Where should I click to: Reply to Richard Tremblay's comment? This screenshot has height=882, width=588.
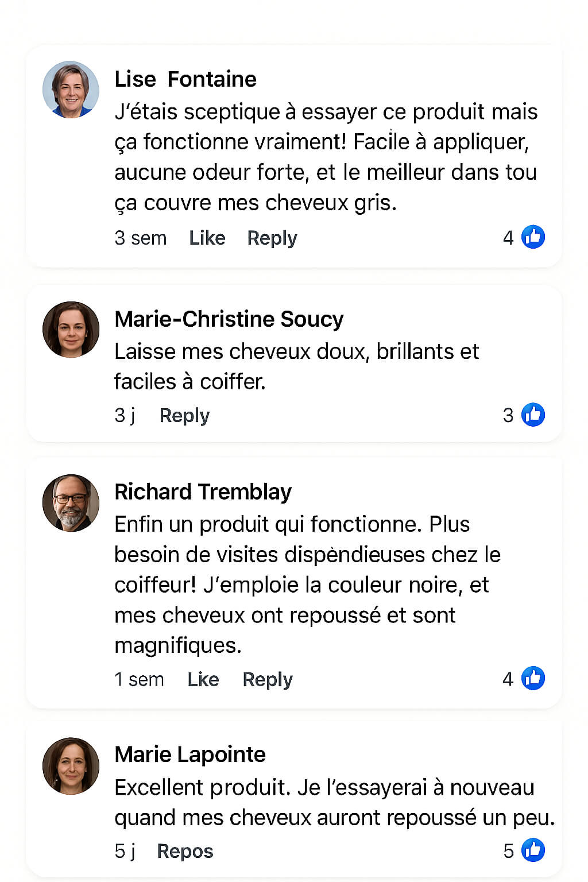[x=268, y=679]
